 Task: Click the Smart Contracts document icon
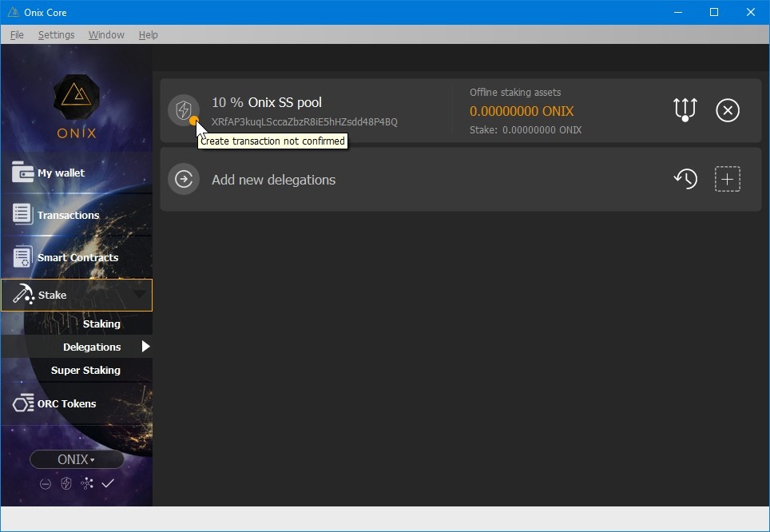point(22,256)
